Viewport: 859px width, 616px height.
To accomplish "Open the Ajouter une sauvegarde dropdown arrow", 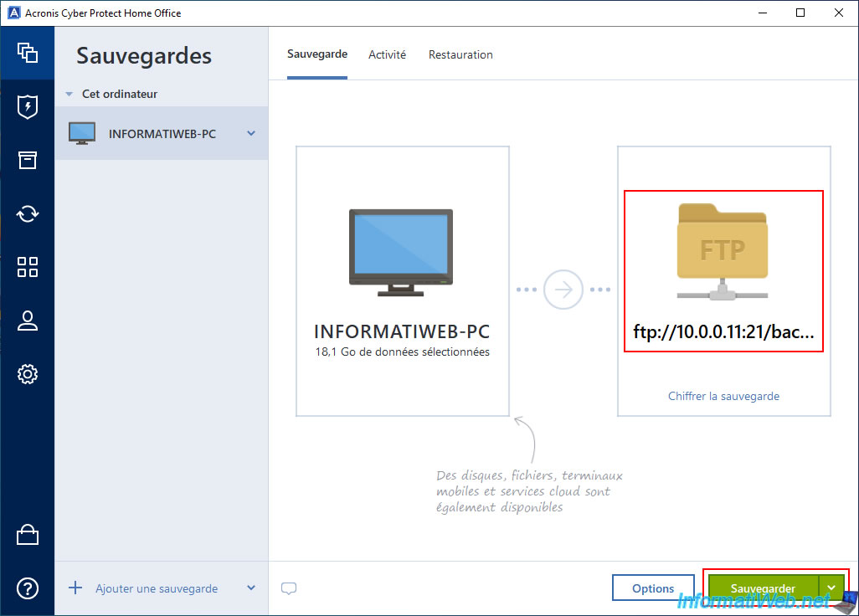I will [251, 588].
